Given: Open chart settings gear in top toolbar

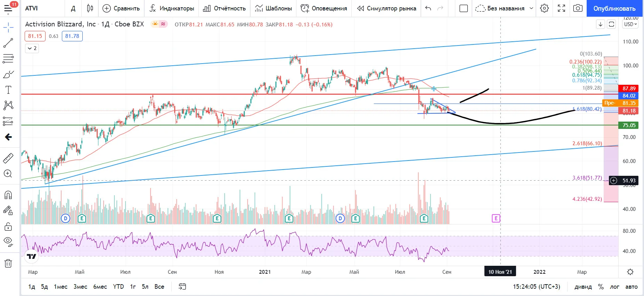Looking at the screenshot, I should coord(545,8).
